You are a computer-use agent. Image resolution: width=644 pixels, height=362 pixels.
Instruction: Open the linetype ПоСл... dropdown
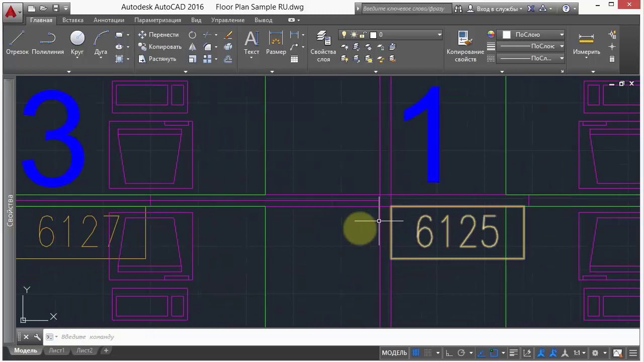tap(532, 58)
